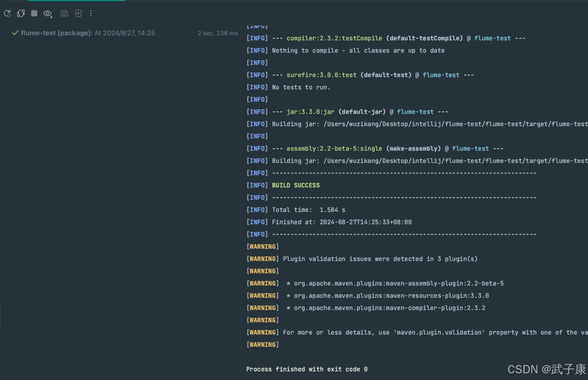The height and width of the screenshot is (380, 588).
Task: Click the camera dump threads icon
Action: tap(64, 13)
